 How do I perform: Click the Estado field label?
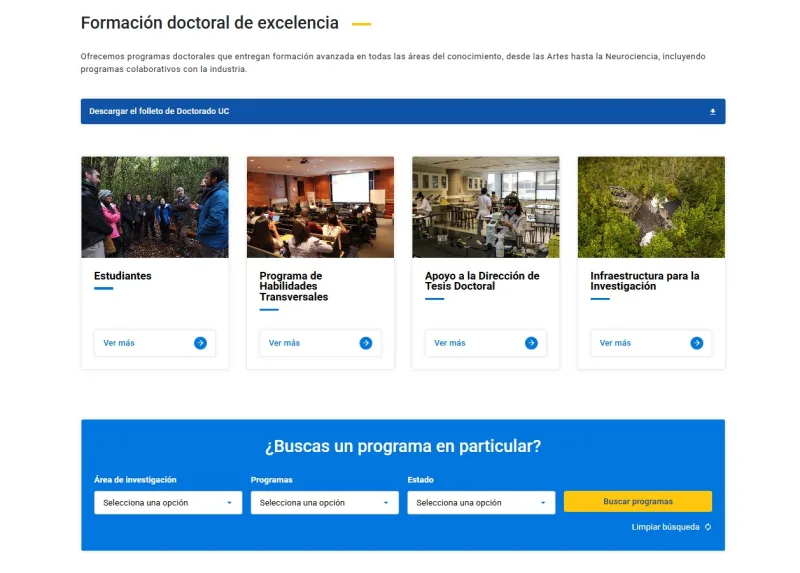420,480
